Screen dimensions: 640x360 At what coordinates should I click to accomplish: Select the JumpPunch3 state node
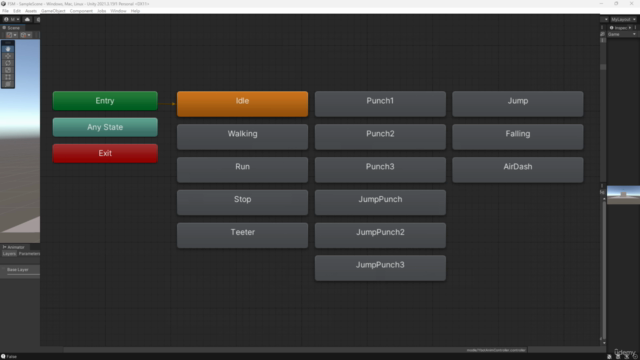click(380, 268)
